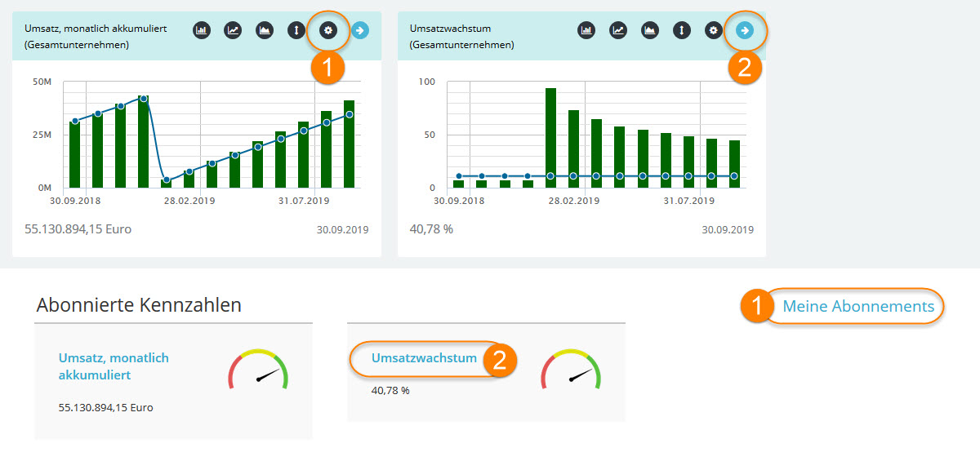This screenshot has height=470, width=980.
Task: Choose area chart icon in Umsatzwachstum card
Action: point(649,31)
